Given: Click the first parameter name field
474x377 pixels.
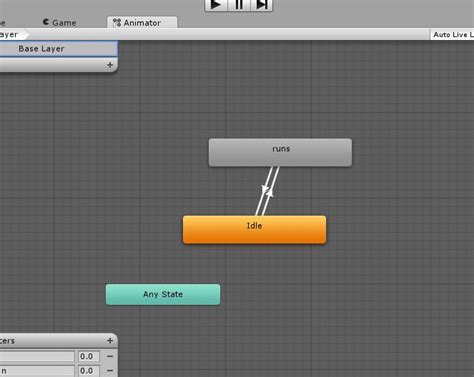Looking at the screenshot, I should pos(37,356).
